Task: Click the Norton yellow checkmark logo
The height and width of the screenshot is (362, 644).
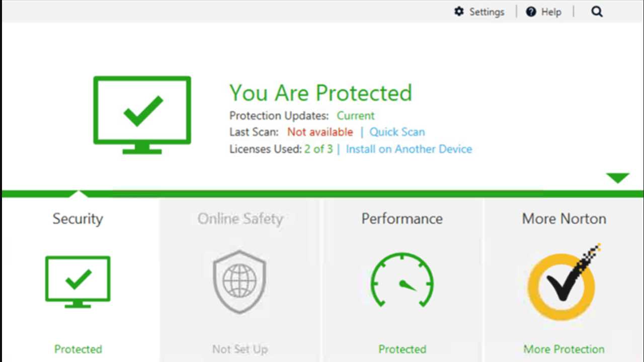Action: (x=563, y=283)
